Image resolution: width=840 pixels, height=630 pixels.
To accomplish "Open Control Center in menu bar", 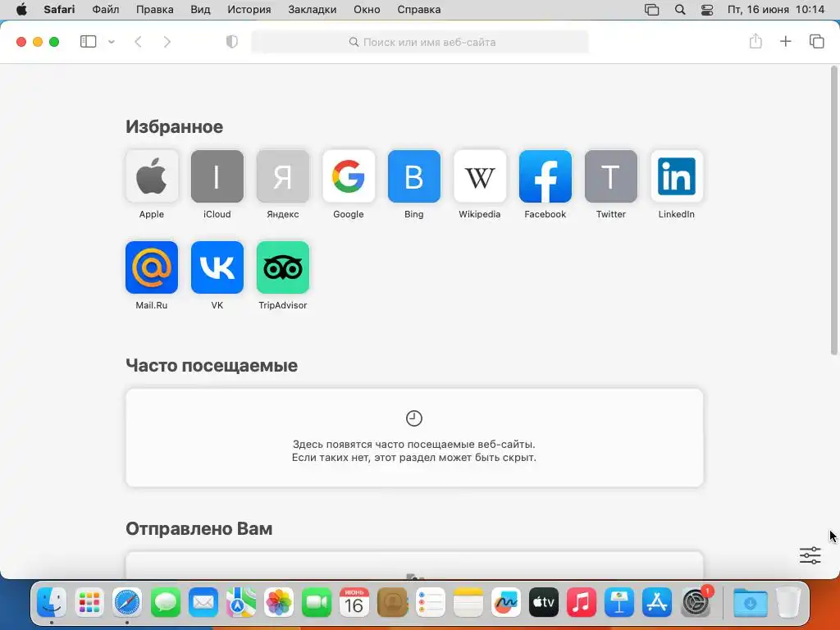I will 707,10.
